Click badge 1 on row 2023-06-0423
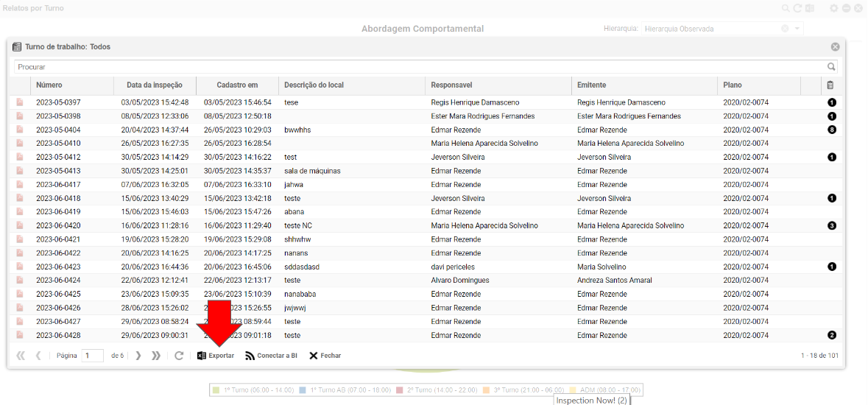Viewport: 868px width, 405px height. pos(831,267)
